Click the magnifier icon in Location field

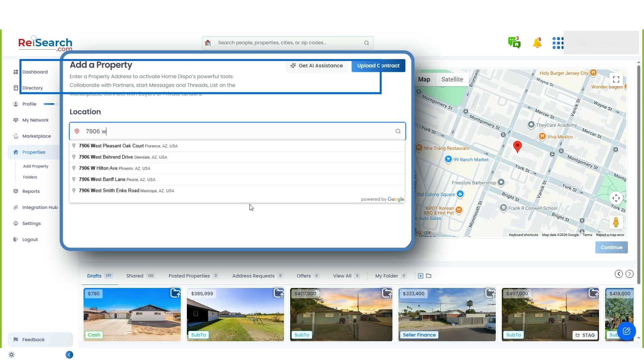pos(398,131)
